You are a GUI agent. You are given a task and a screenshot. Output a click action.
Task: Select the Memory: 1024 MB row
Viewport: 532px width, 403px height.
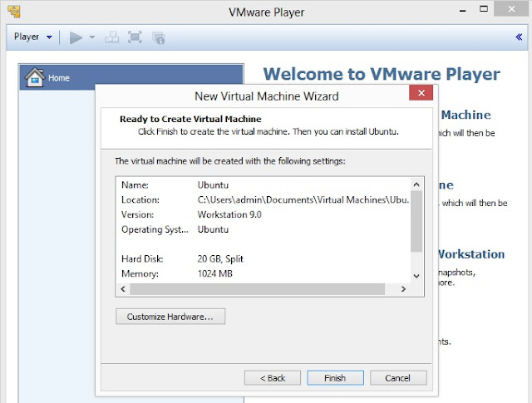coord(263,273)
